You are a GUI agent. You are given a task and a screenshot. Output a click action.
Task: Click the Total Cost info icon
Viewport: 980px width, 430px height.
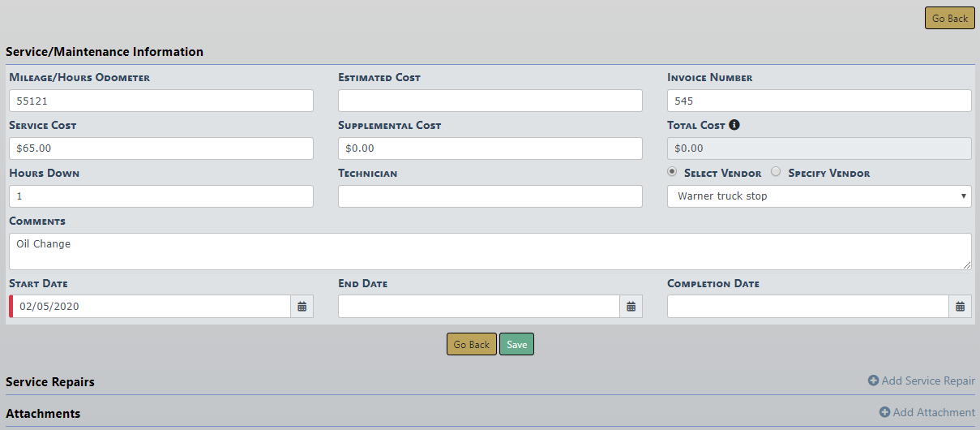point(734,125)
